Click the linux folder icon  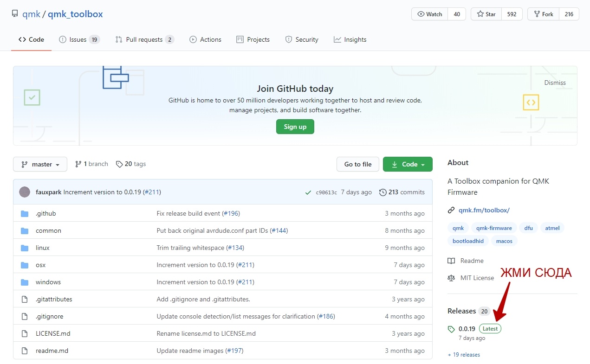[x=25, y=248]
